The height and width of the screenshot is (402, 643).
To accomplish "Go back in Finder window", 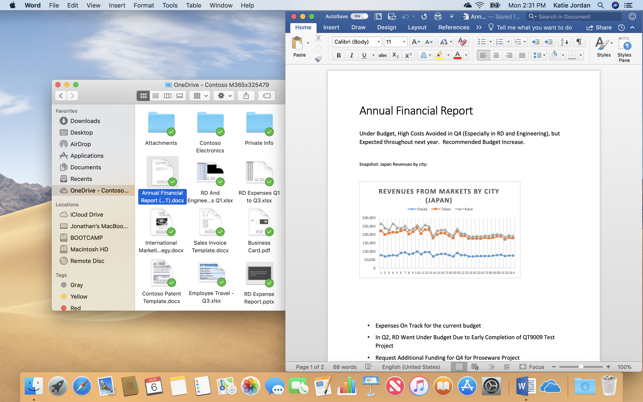I will click(61, 96).
